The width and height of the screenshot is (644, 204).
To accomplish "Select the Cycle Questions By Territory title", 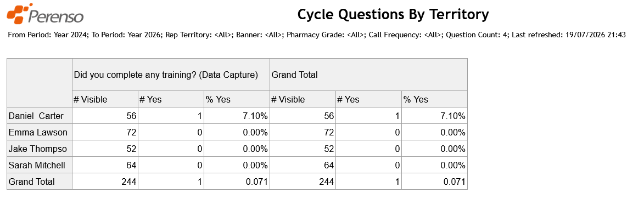I will point(393,14).
